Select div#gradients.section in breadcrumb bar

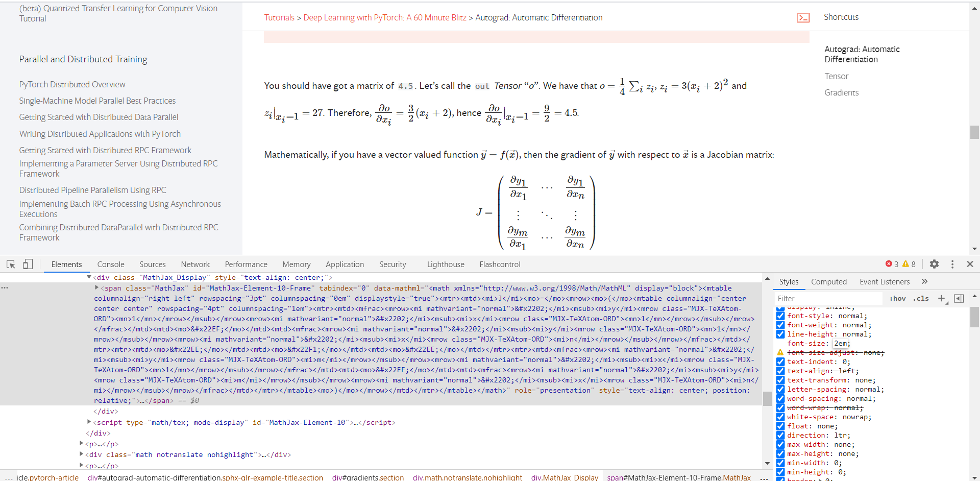click(x=367, y=477)
